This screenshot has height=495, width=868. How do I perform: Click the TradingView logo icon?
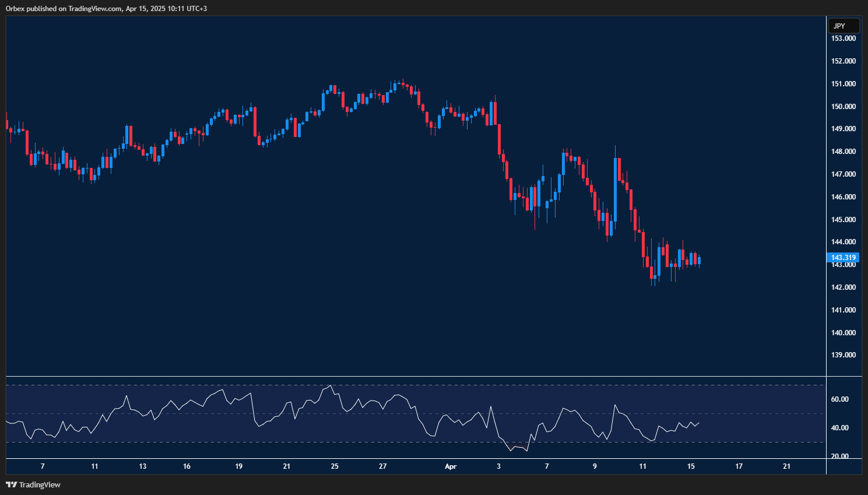11,485
